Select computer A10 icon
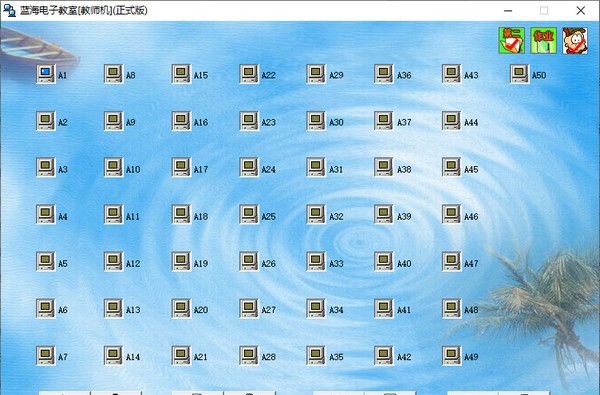 click(x=114, y=168)
